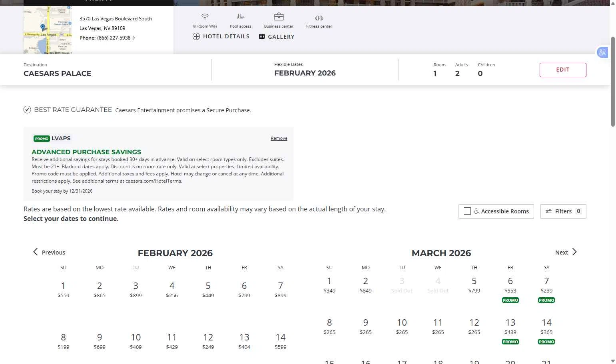Select March 2 at $849
This screenshot has width=616, height=364.
(365, 285)
